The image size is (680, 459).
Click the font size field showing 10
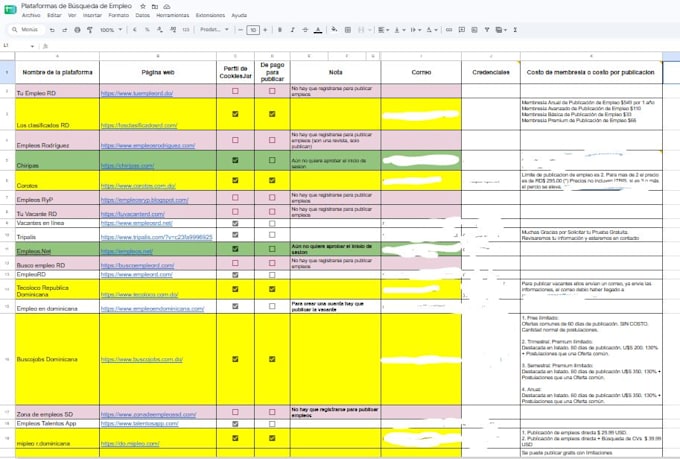coord(253,30)
